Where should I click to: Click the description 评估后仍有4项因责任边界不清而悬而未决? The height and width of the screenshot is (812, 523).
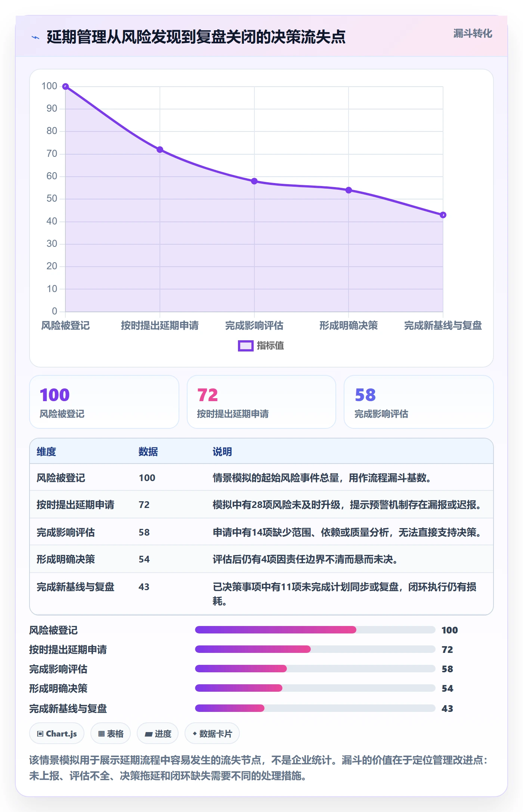pos(305,559)
